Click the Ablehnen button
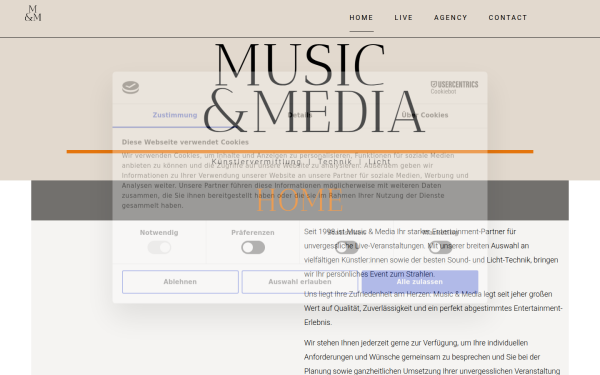600x375 pixels. (180, 282)
